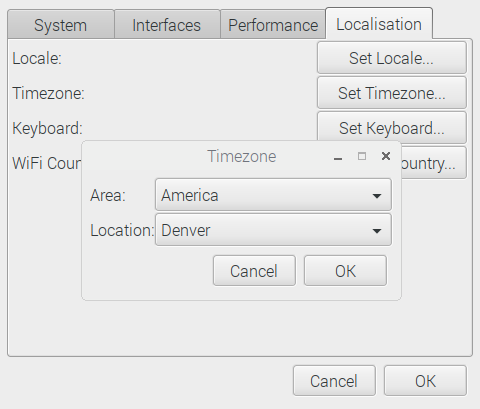Screen dimensions: 480x409
Task: Minimize the Timezone dialog window
Action: [x=338, y=159]
